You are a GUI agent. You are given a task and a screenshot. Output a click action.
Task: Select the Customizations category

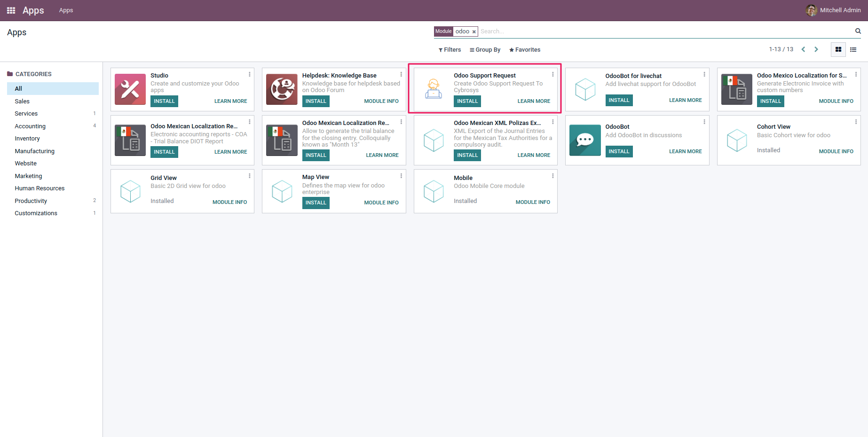pyautogui.click(x=53, y=213)
